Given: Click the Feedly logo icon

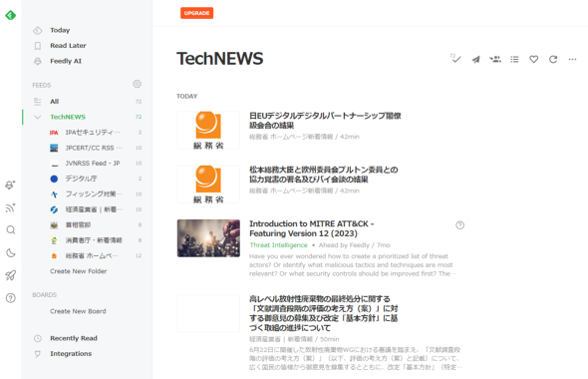Looking at the screenshot, I should click(x=11, y=15).
